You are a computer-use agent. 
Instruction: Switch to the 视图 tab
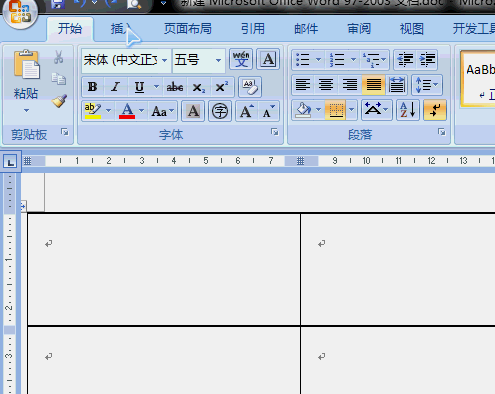412,29
